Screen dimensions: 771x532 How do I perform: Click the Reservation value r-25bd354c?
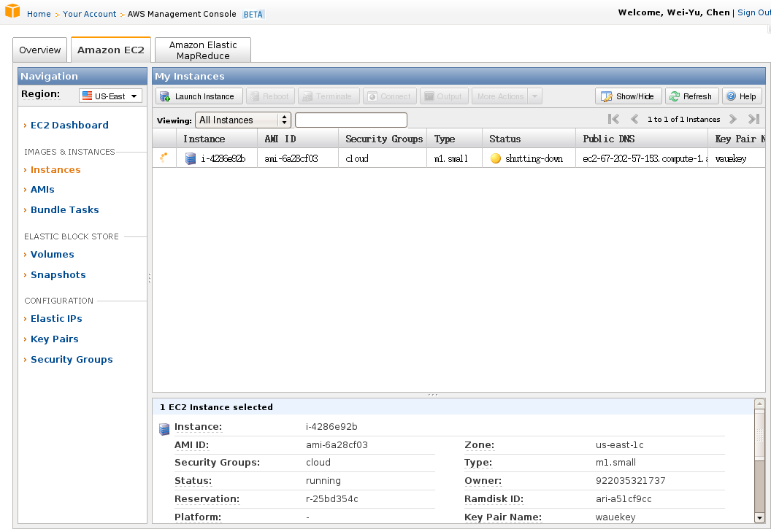coord(332,498)
